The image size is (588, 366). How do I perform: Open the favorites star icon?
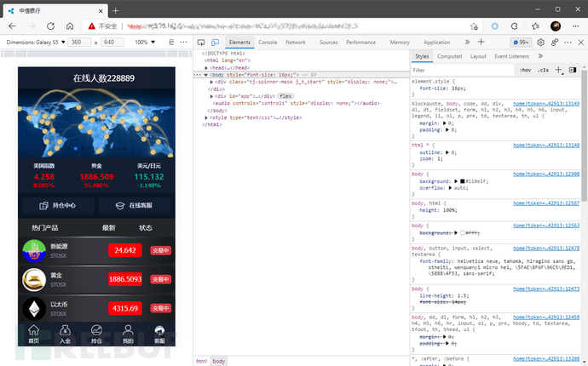(535, 26)
